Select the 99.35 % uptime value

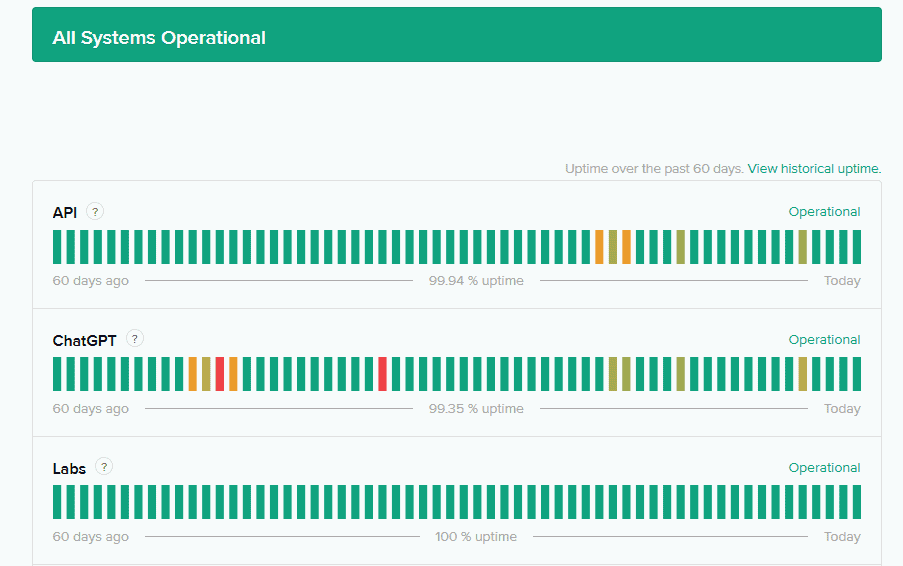tap(476, 409)
